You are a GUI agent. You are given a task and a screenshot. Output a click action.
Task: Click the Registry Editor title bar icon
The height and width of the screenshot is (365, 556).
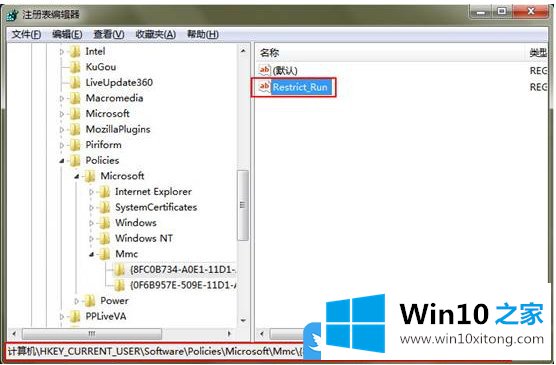click(12, 15)
